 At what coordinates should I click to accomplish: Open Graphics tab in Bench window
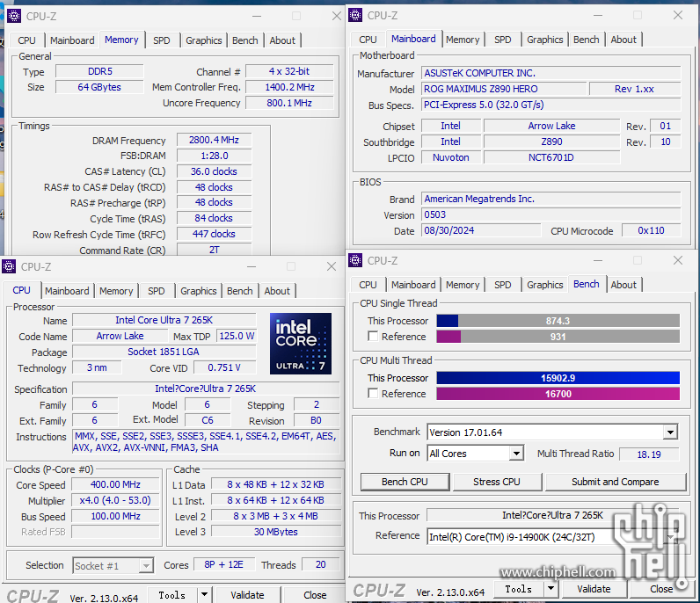(x=544, y=284)
